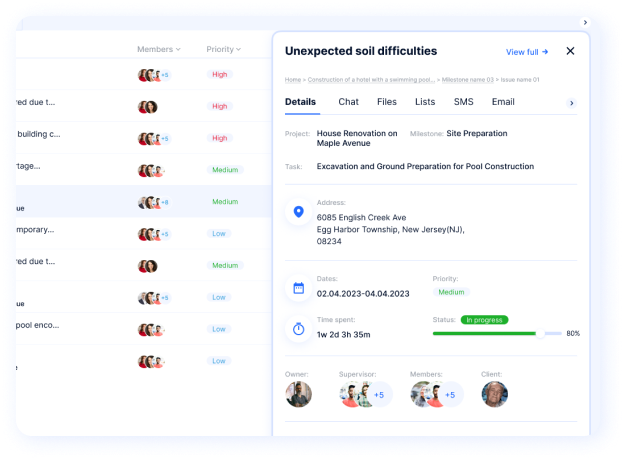Click the Medium priority badge in details
The height and width of the screenshot is (460, 624).
tap(451, 292)
